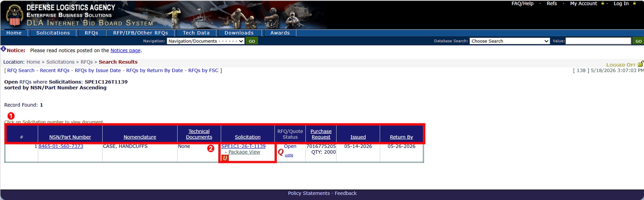Click the return by date 05-26-2026
644x200 pixels.
coord(401,146)
